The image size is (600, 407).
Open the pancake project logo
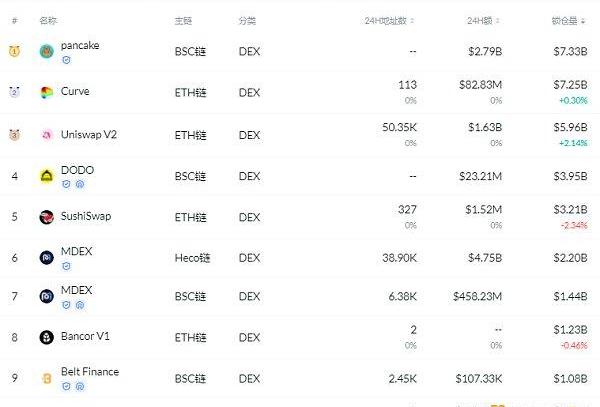[x=47, y=51]
